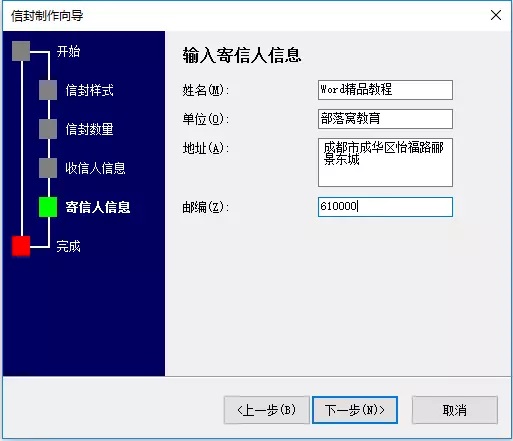513x441 pixels.
Task: Click the red square beside 完成
Action: (21, 246)
